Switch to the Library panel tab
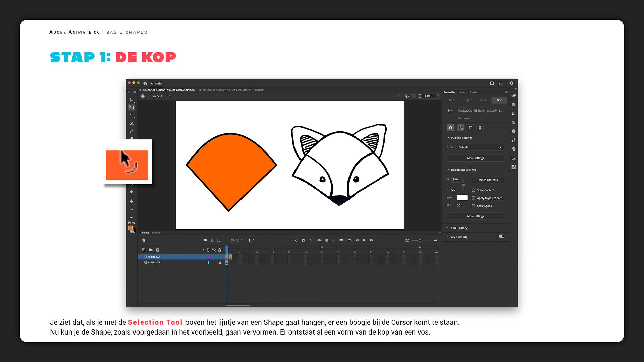This screenshot has height=362, width=644. pyautogui.click(x=462, y=92)
